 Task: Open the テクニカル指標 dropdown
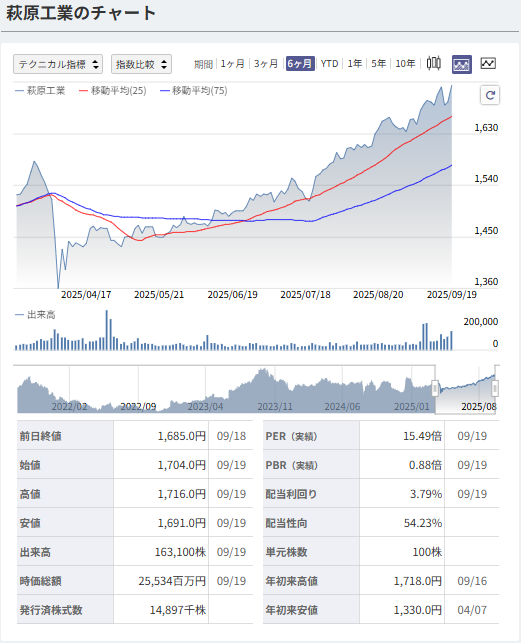click(x=58, y=64)
